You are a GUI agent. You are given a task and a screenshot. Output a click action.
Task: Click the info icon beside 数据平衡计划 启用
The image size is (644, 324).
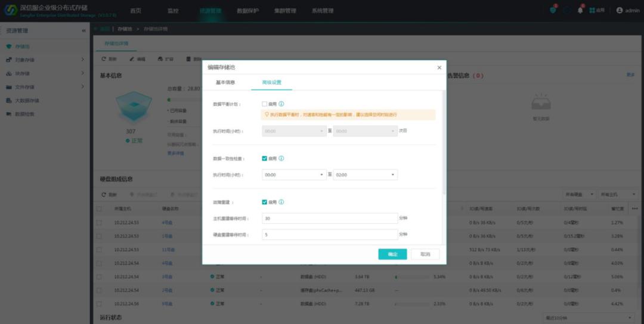pos(281,104)
